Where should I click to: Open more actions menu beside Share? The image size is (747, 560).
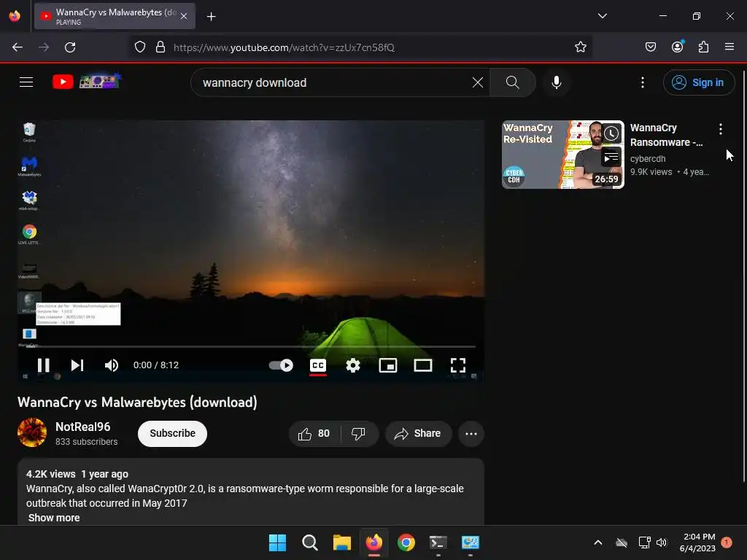pyautogui.click(x=471, y=434)
